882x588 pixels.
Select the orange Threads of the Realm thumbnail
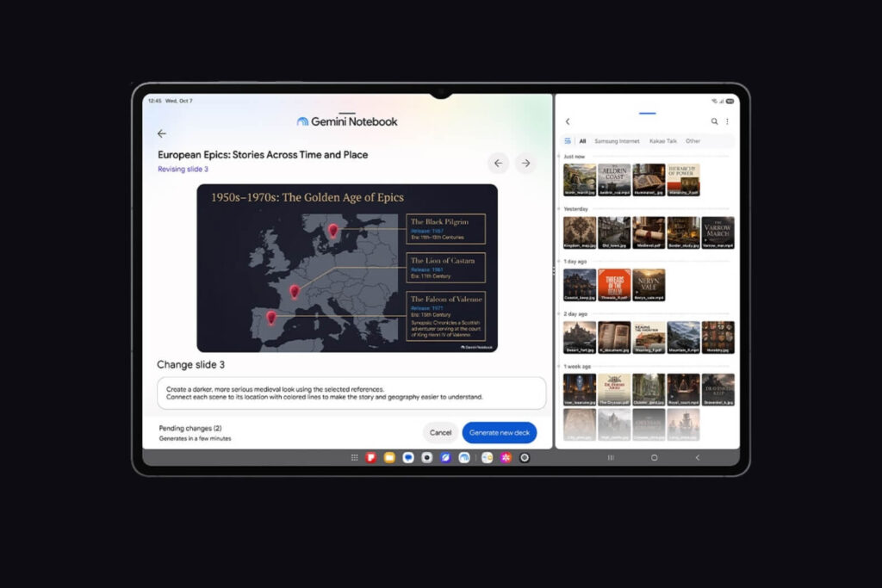pyautogui.click(x=614, y=285)
